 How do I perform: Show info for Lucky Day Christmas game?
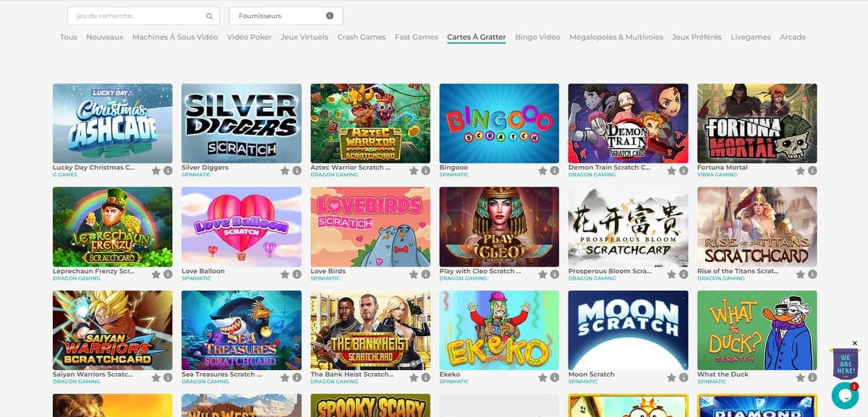click(x=168, y=171)
